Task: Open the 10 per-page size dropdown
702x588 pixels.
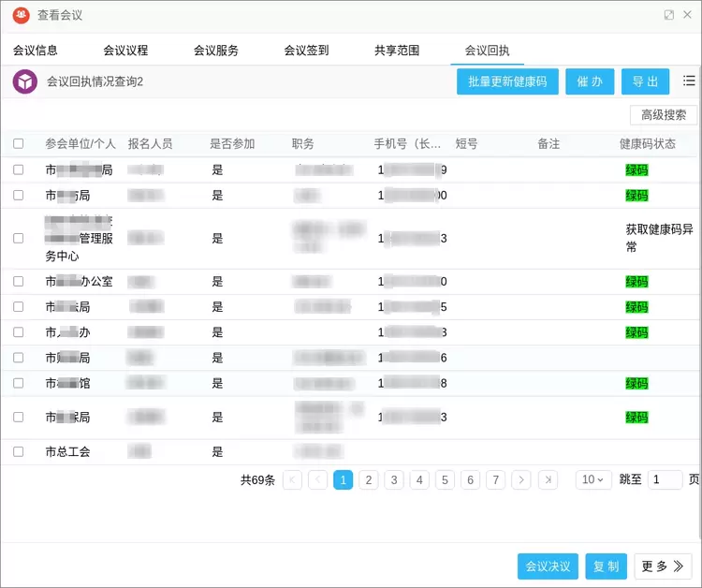Action: coord(592,479)
